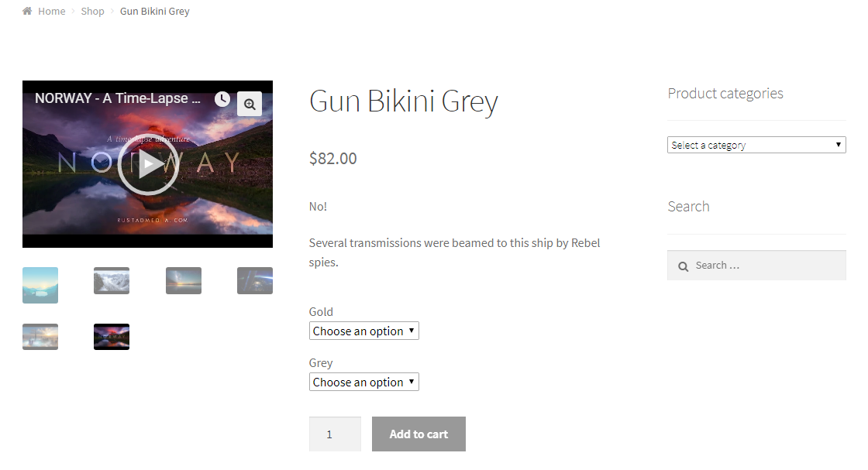Go to the Home breadcrumb link
868x470 pixels.
(51, 11)
